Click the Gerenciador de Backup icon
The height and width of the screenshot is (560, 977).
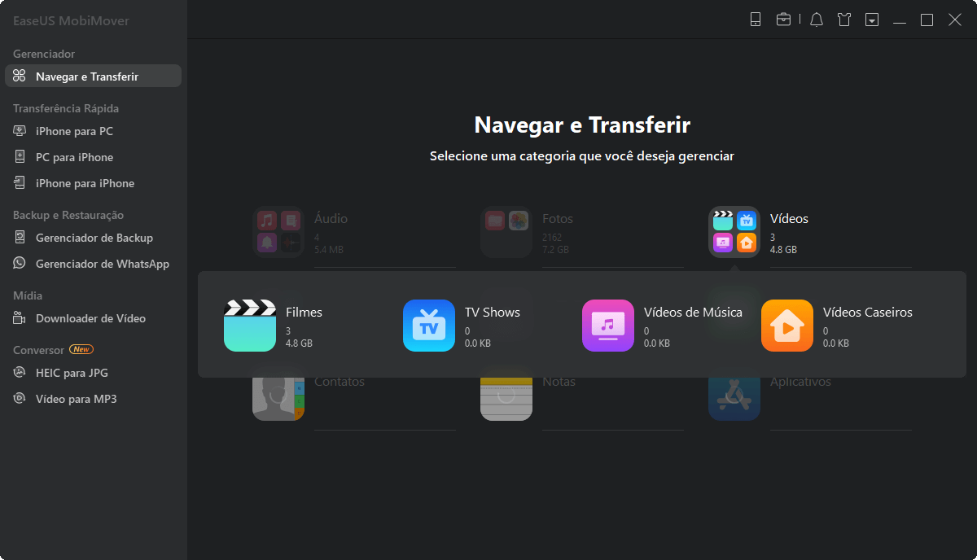(x=20, y=238)
